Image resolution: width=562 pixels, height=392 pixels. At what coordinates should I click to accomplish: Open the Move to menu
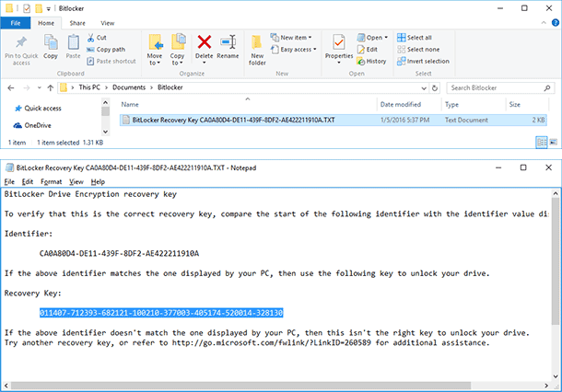pos(155,50)
